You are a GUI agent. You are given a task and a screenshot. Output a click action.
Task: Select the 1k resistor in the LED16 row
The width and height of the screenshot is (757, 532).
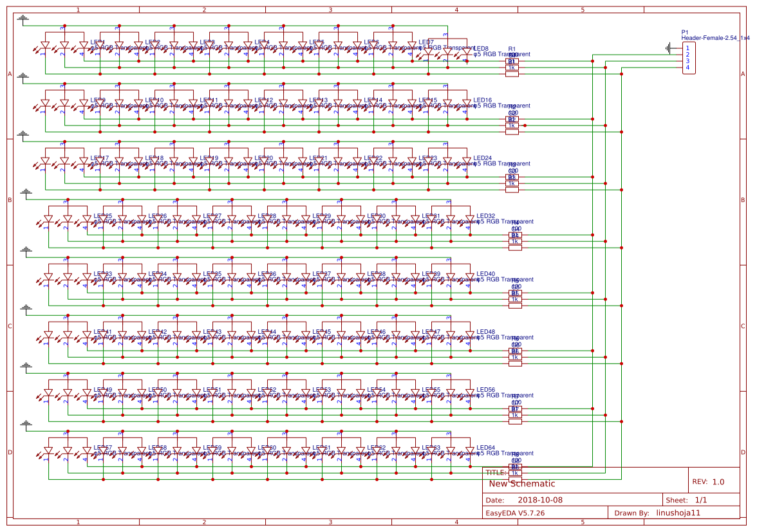coord(512,125)
